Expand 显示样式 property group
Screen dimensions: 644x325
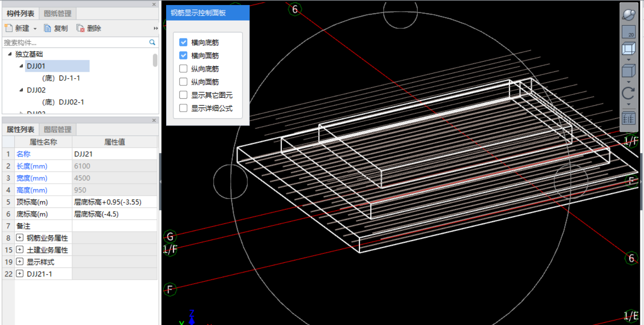[x=20, y=262]
